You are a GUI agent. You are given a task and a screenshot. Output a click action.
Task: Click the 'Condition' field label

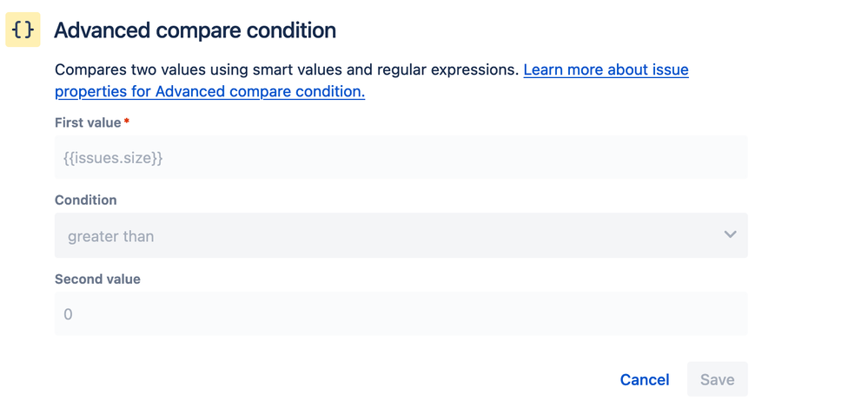[x=85, y=200]
